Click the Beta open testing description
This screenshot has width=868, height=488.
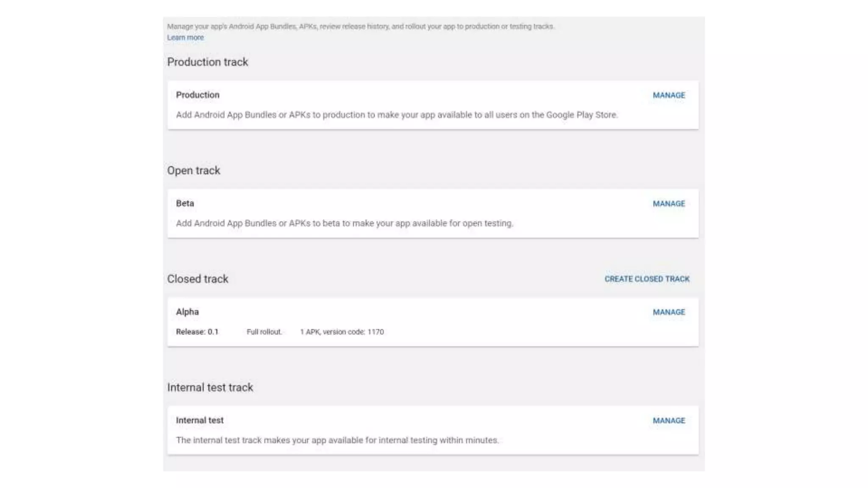(x=344, y=223)
